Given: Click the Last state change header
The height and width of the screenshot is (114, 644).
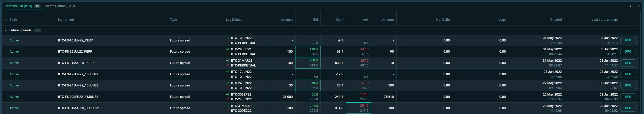Looking at the screenshot, I should click(604, 20).
